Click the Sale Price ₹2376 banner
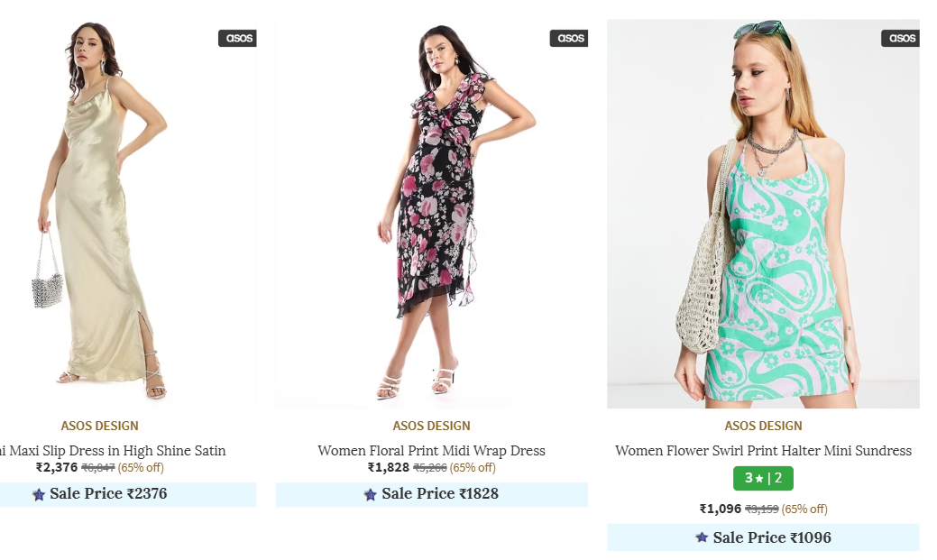Image resolution: width=937 pixels, height=560 pixels. pos(128,494)
